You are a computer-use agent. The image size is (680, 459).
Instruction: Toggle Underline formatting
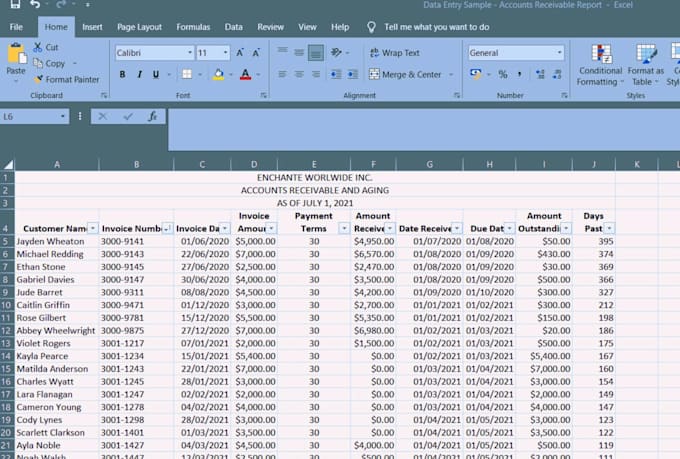(156, 75)
